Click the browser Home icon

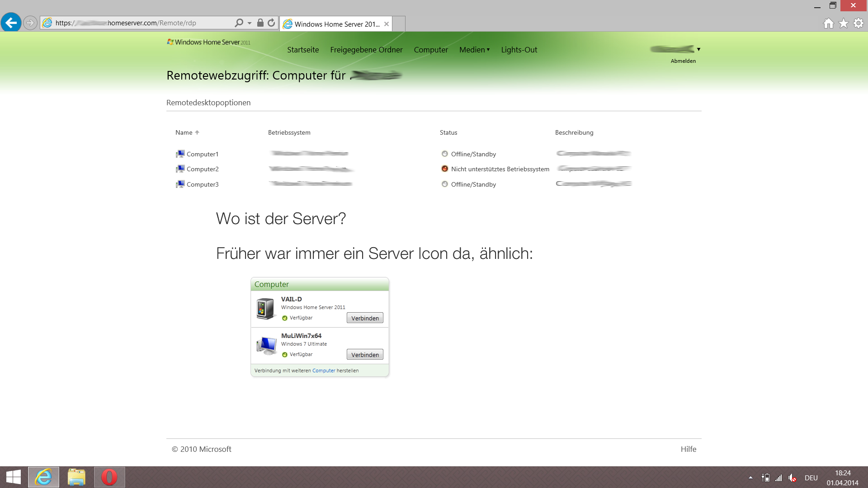click(x=828, y=23)
